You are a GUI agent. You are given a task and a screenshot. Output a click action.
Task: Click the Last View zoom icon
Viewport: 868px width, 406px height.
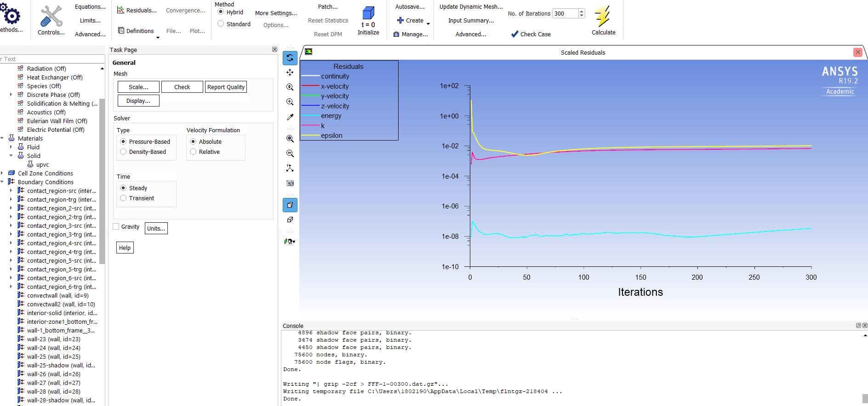point(290,153)
